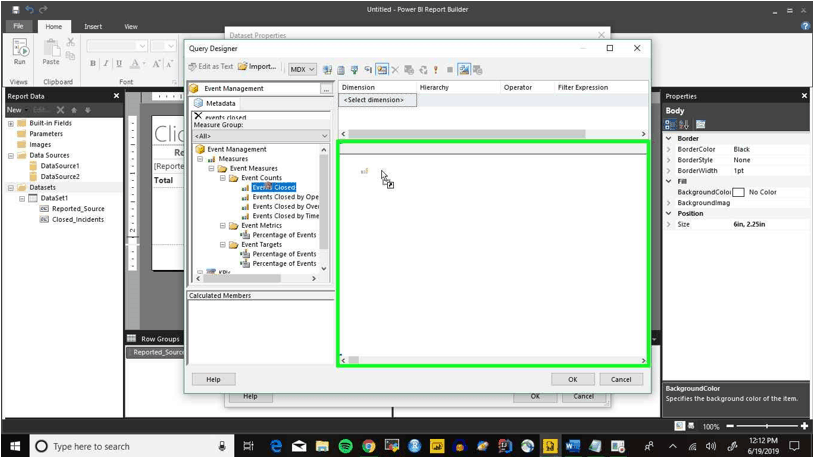Click the Import query button
This screenshot has height=459, width=813.
pos(257,66)
